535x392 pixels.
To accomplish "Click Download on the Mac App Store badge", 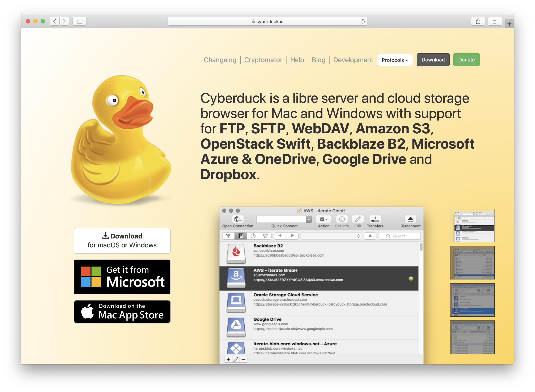I will 122,312.
